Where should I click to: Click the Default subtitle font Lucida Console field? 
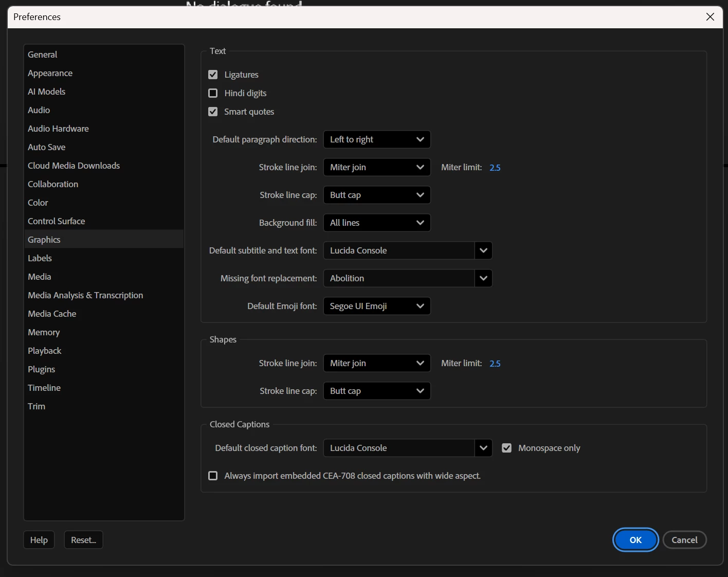coord(399,250)
